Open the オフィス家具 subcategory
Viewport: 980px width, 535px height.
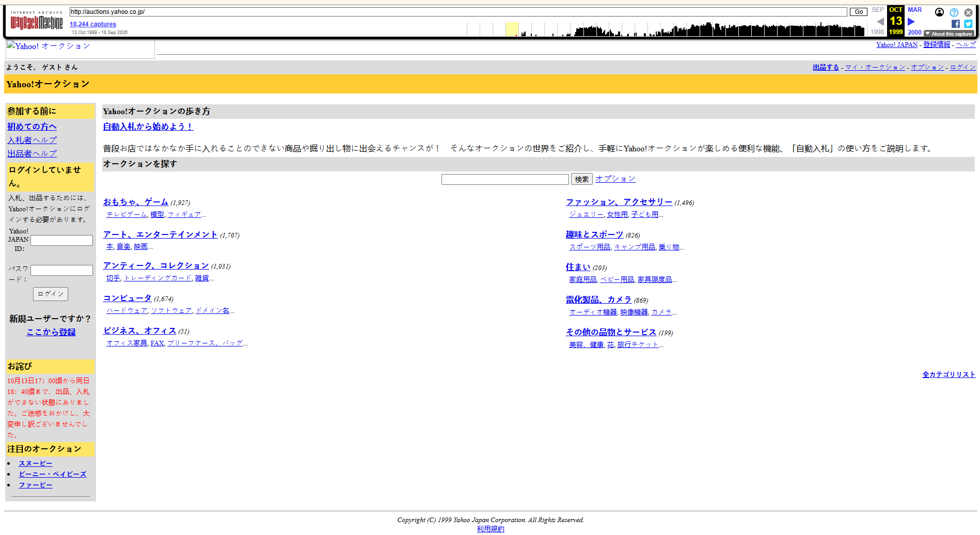tap(127, 343)
